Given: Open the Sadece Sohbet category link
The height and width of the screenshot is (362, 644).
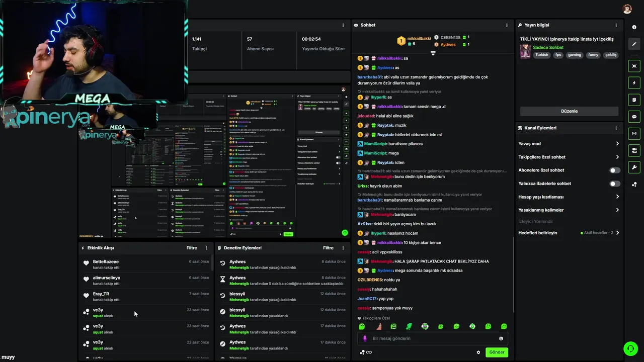Looking at the screenshot, I should (x=548, y=48).
